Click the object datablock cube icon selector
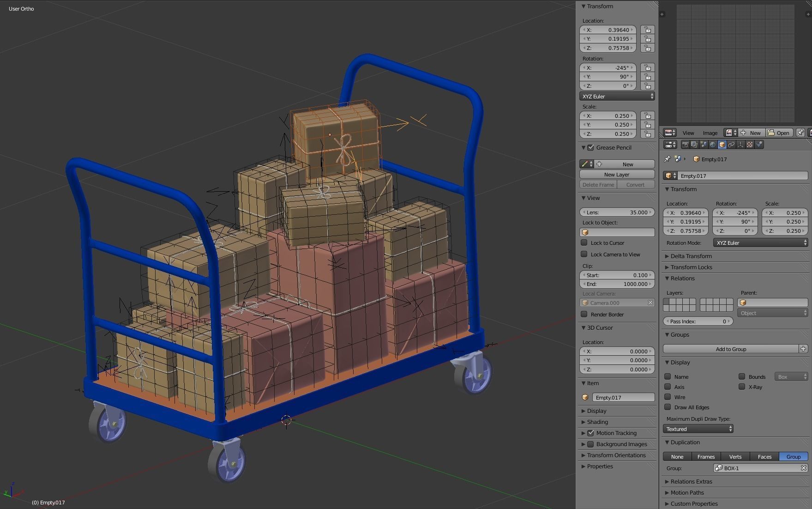Viewport: 812px width, 509px height. (670, 176)
